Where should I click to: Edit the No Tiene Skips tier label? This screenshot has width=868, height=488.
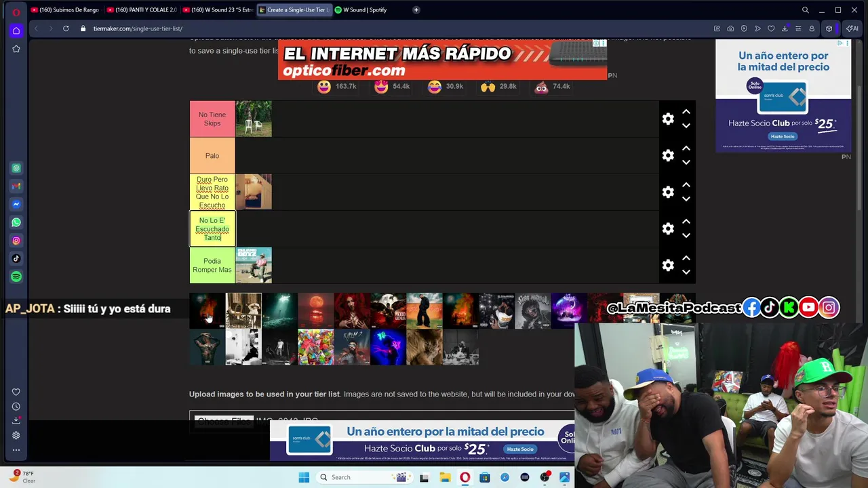[212, 119]
